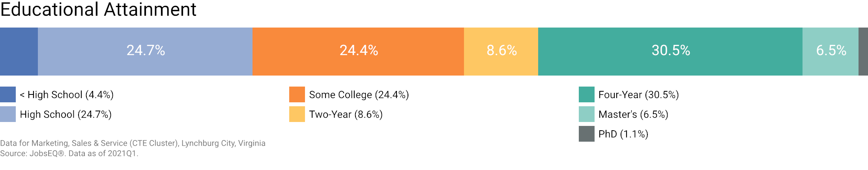868x170 pixels.
Task: Click the Some College orange legend swatch
Action: [297, 94]
